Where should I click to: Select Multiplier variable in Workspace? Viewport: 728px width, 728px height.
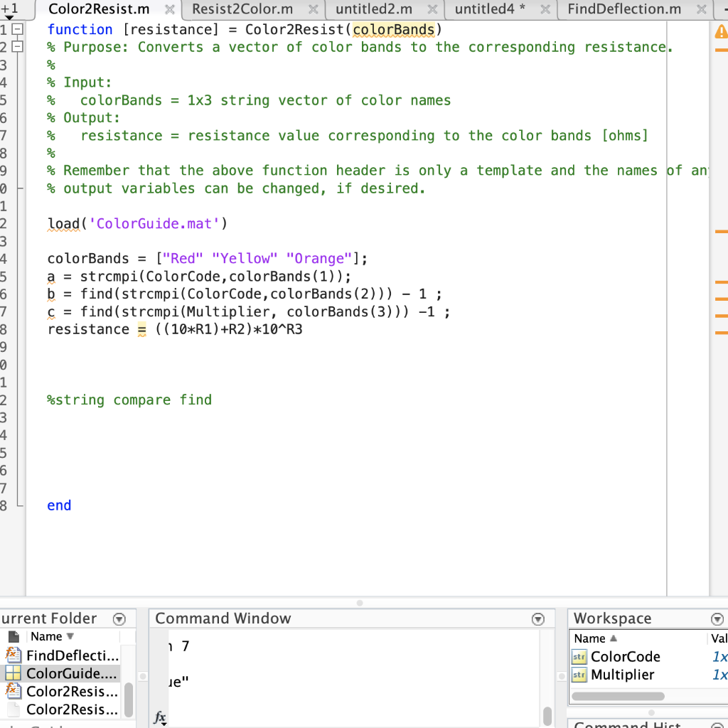[622, 675]
